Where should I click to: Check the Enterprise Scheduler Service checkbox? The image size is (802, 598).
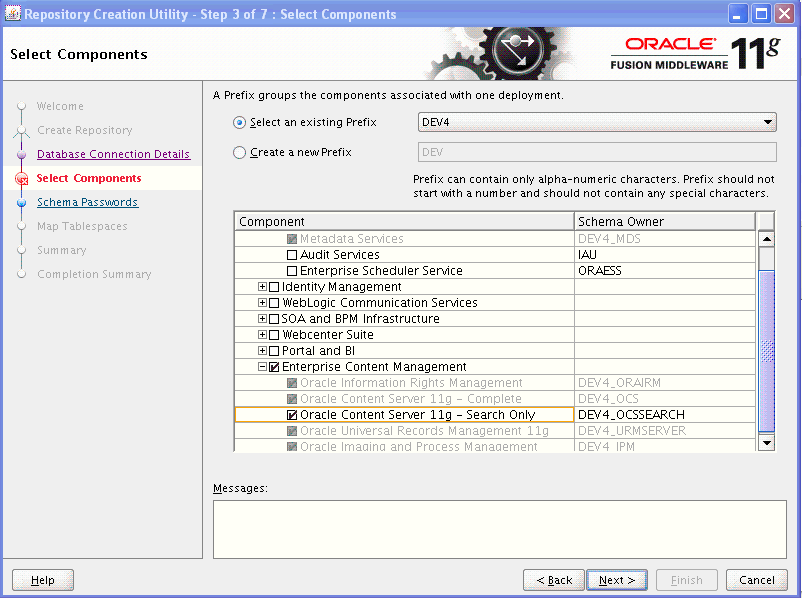(292, 271)
